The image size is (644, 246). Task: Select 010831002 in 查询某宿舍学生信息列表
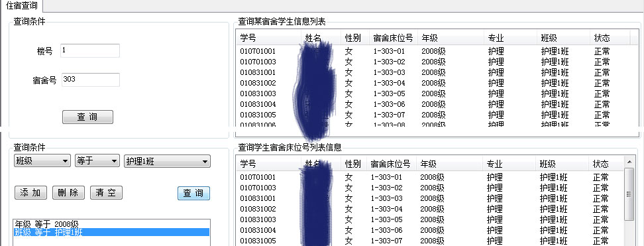point(258,83)
